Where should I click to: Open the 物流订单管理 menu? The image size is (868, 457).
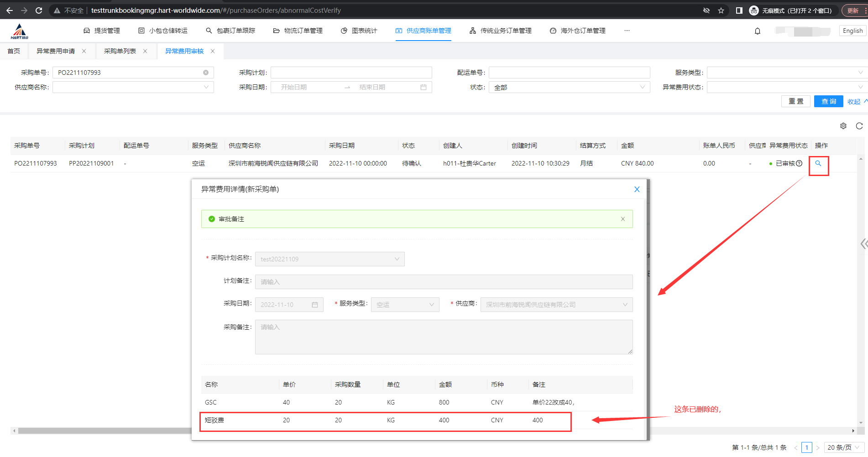[298, 31]
